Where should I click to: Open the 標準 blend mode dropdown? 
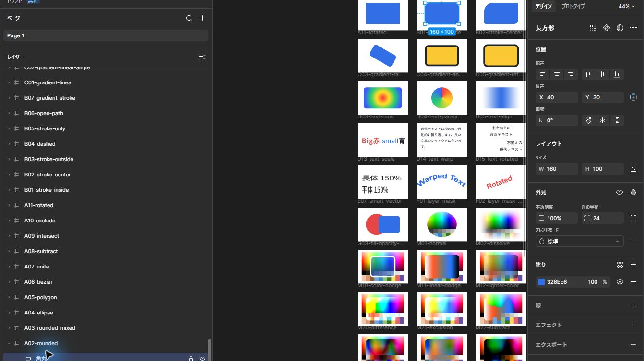(579, 241)
